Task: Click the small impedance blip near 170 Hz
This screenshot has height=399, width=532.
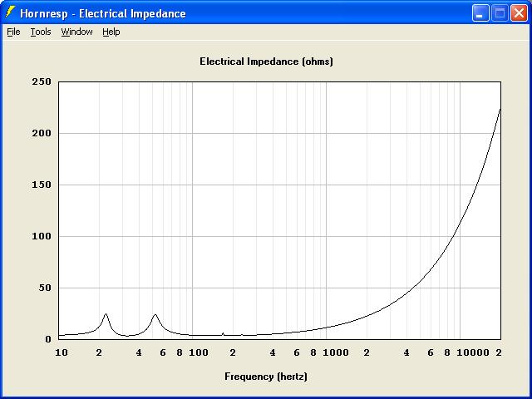Action: point(223,334)
